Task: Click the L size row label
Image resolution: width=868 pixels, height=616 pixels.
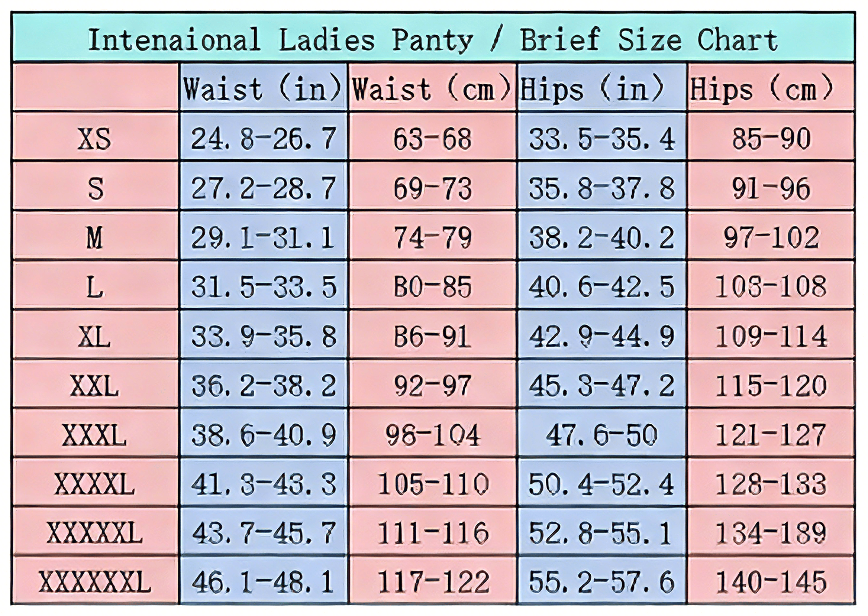Action: pyautogui.click(x=95, y=287)
